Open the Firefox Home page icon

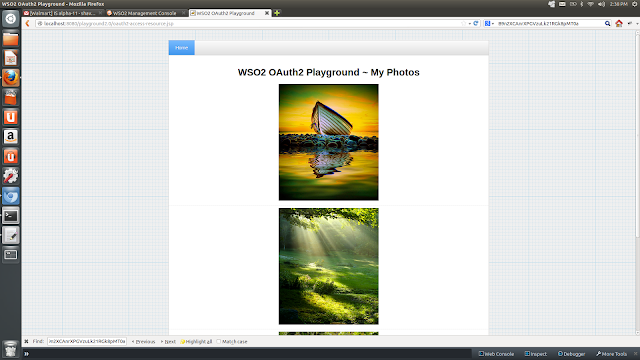coord(619,24)
